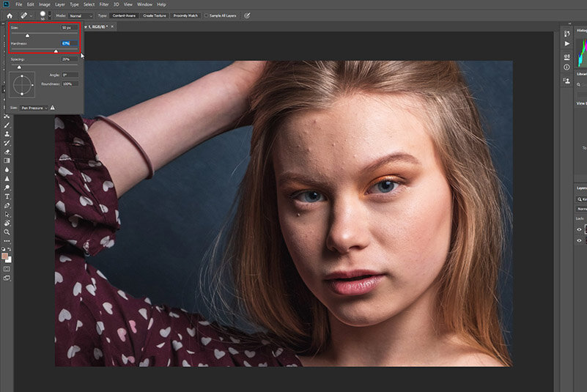The width and height of the screenshot is (587, 392).
Task: Open the brush preview picker showing 50
Action: [43, 15]
